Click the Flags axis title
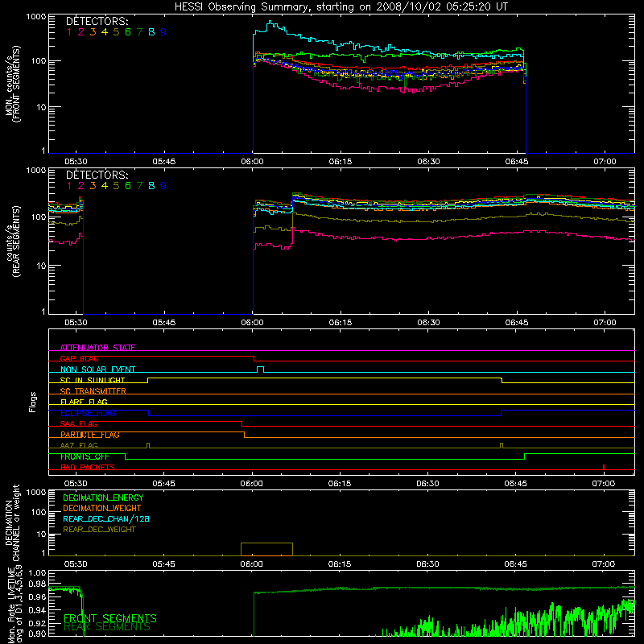This screenshot has height=644, width=644. pos(33,402)
